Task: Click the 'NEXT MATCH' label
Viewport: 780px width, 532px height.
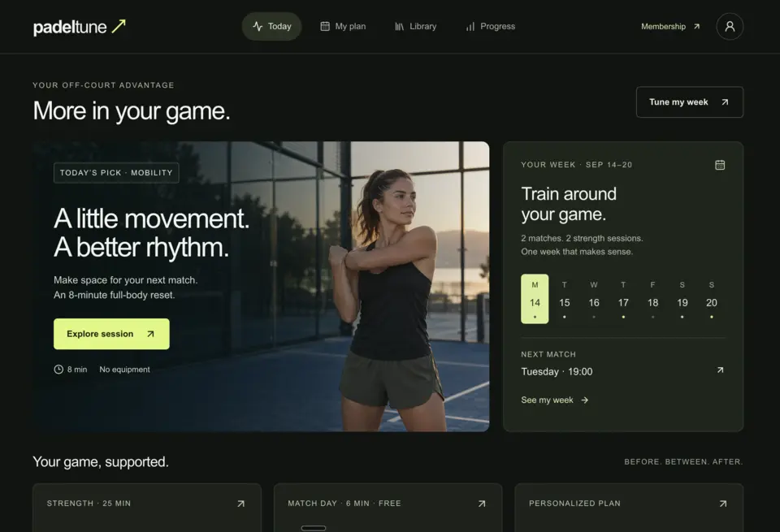Action: click(x=548, y=354)
